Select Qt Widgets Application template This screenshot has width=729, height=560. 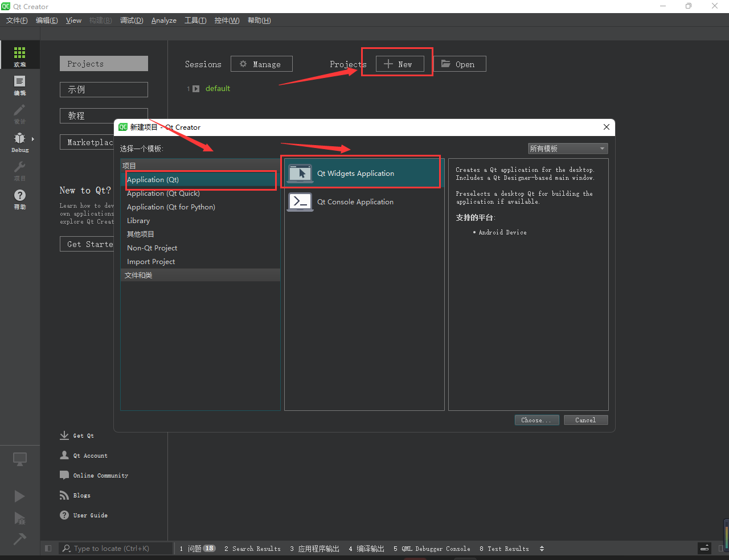[x=364, y=174]
